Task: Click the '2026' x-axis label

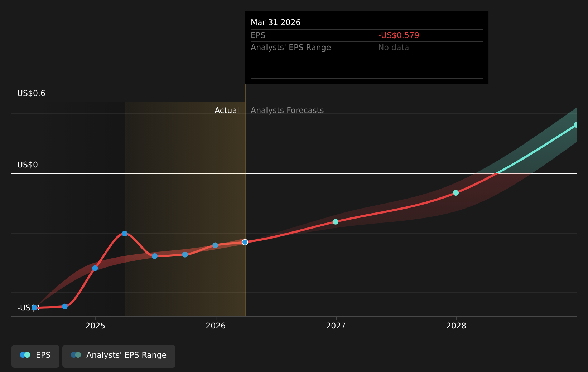Action: [x=216, y=325]
